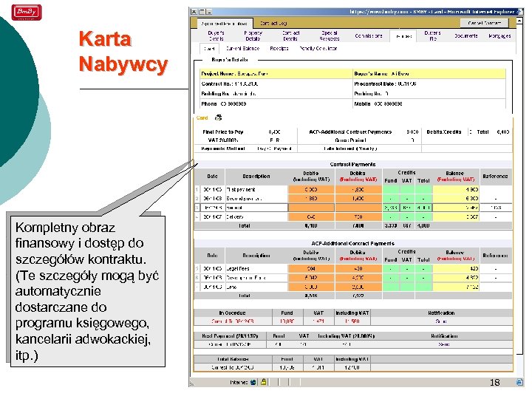This screenshot has height=399, width=532.
Task: Open the Penalty Calculator sub-tab
Action: [x=318, y=49]
